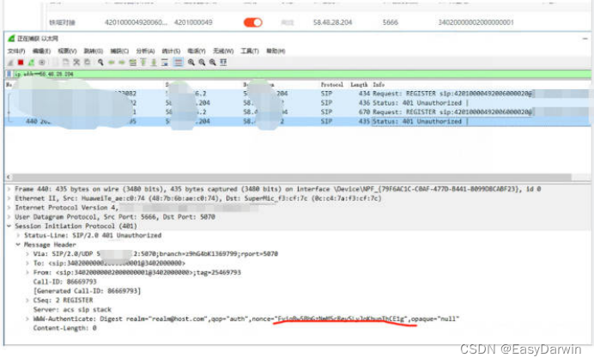
Task: Click port 5666 in the device table
Action: pos(391,22)
